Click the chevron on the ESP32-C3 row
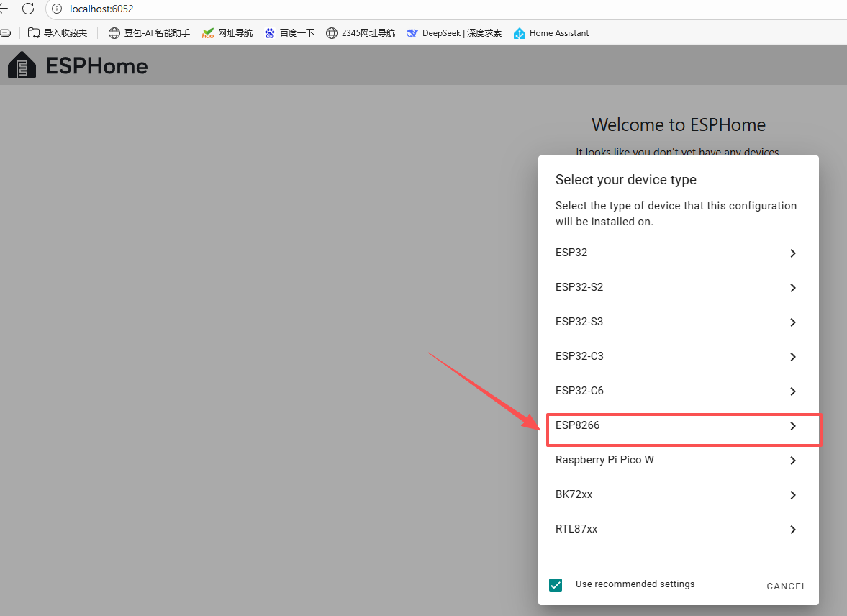 793,357
